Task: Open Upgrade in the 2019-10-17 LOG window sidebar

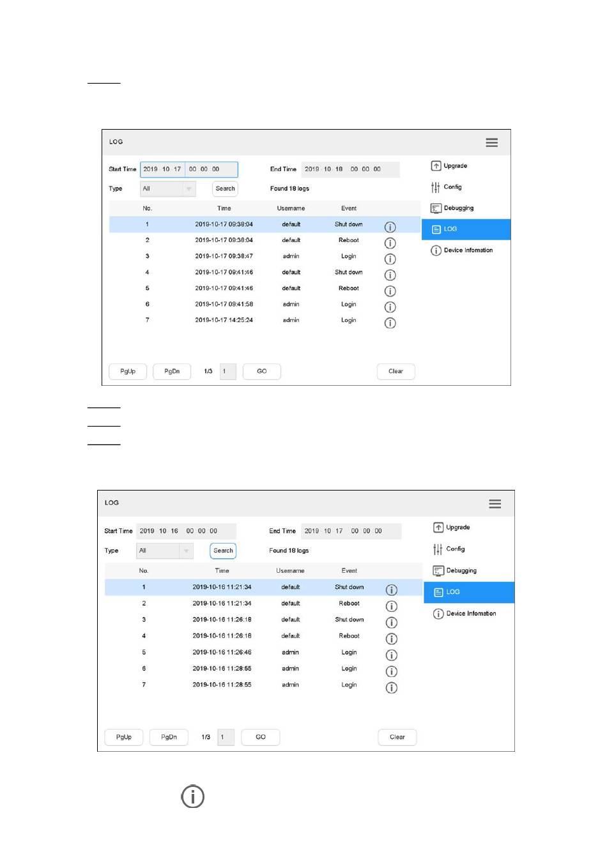Action: pos(449,166)
